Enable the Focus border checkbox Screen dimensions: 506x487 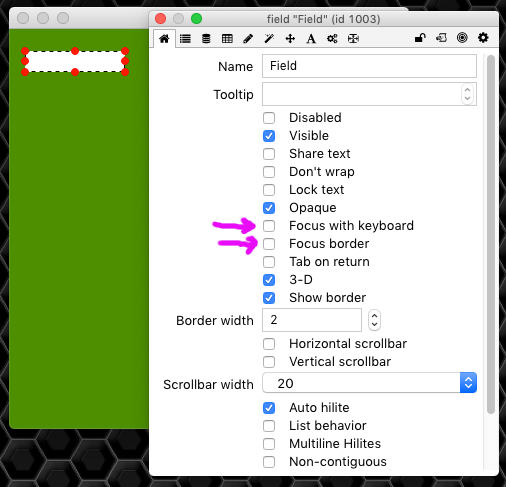tap(269, 244)
